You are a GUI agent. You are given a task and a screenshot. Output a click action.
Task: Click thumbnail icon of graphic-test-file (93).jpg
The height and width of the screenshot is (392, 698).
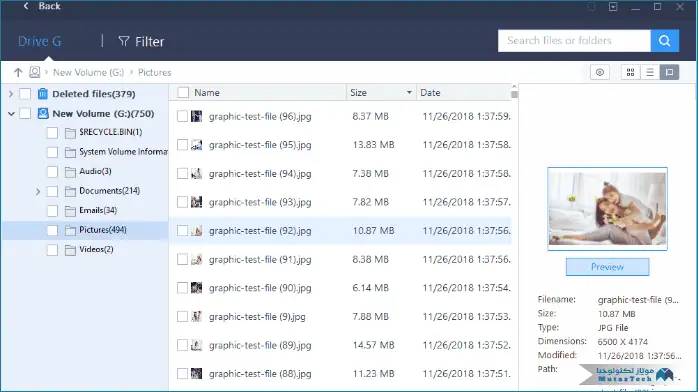[196, 202]
